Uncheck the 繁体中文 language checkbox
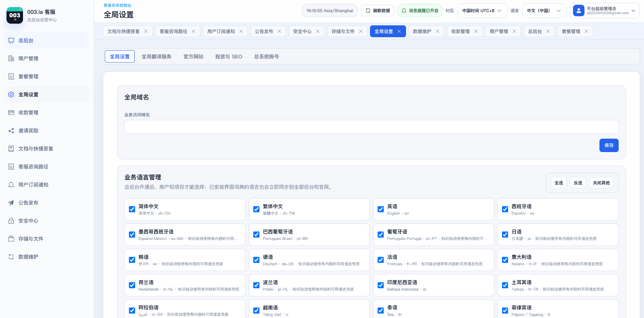Screen dimensions: 644x318 257,209
